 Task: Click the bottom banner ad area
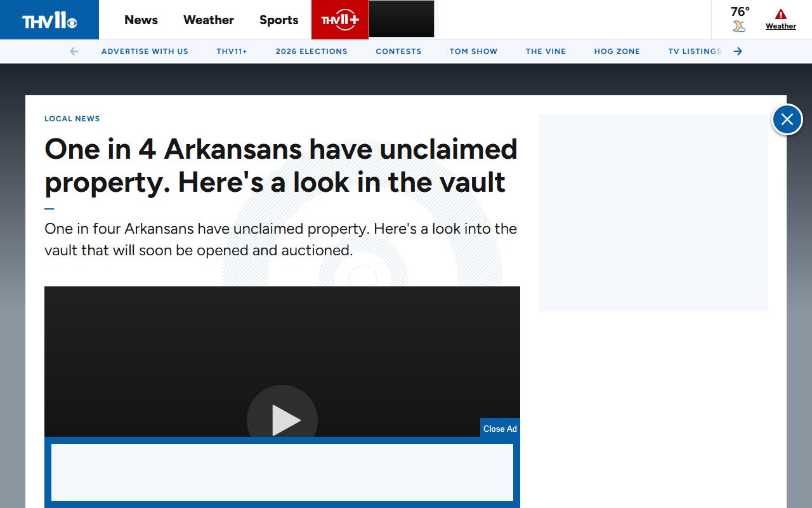[282, 472]
